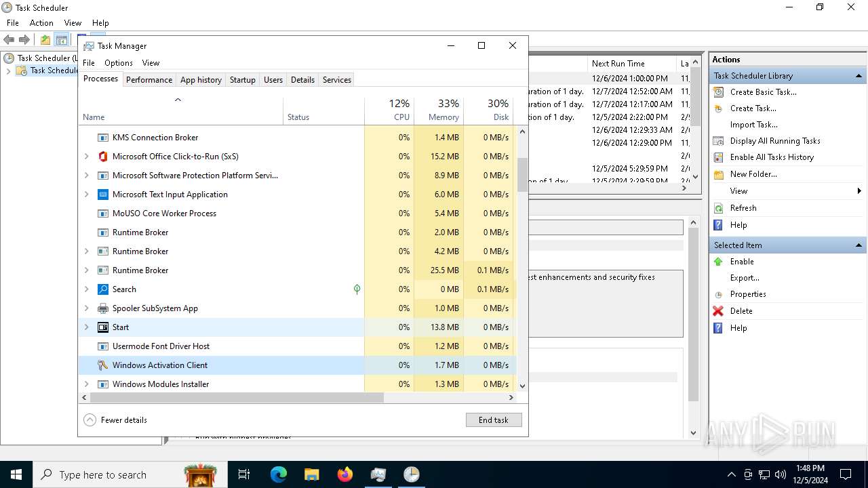
Task: Click the Task Scheduler forward arrow icon
Action: tap(24, 40)
